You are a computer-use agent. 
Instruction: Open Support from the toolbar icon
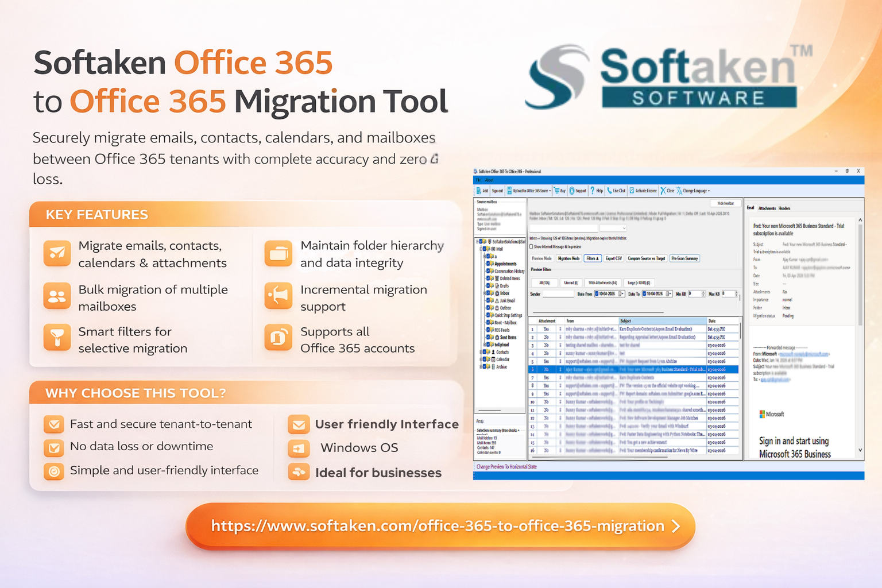[572, 191]
